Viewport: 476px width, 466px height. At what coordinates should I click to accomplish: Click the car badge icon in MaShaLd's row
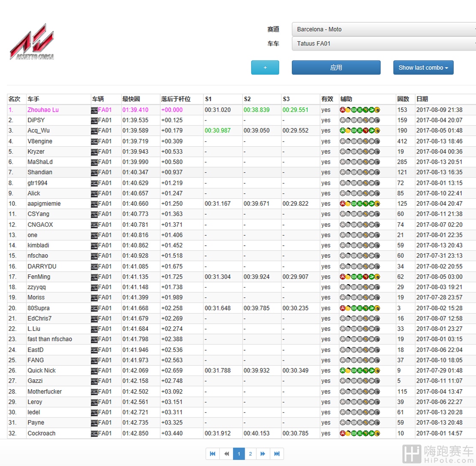tap(94, 162)
